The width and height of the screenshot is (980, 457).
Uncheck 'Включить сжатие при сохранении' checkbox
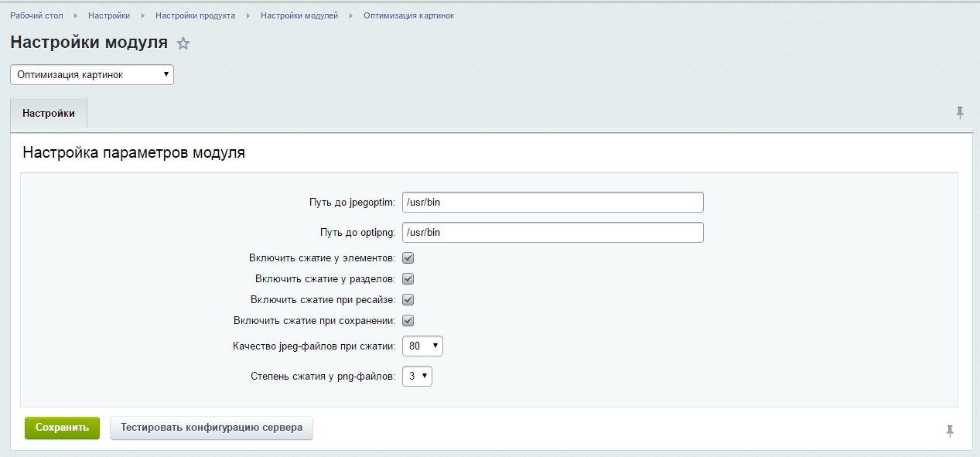pyautogui.click(x=408, y=321)
